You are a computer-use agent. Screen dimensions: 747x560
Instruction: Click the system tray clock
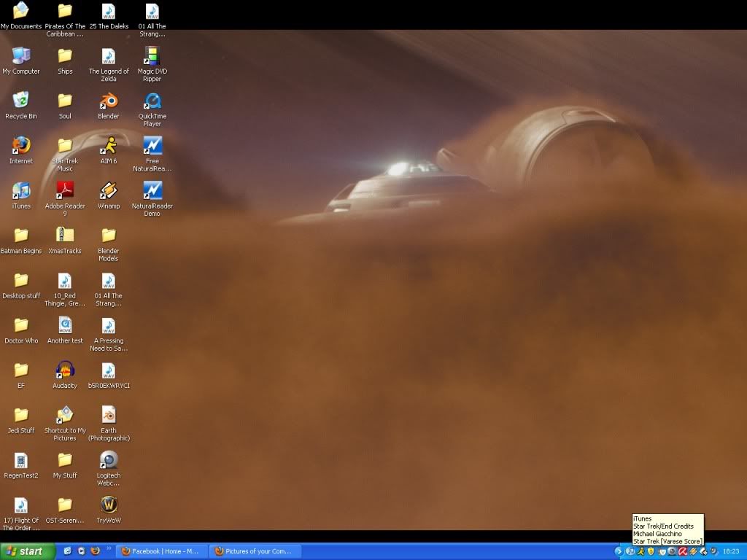pos(730,551)
